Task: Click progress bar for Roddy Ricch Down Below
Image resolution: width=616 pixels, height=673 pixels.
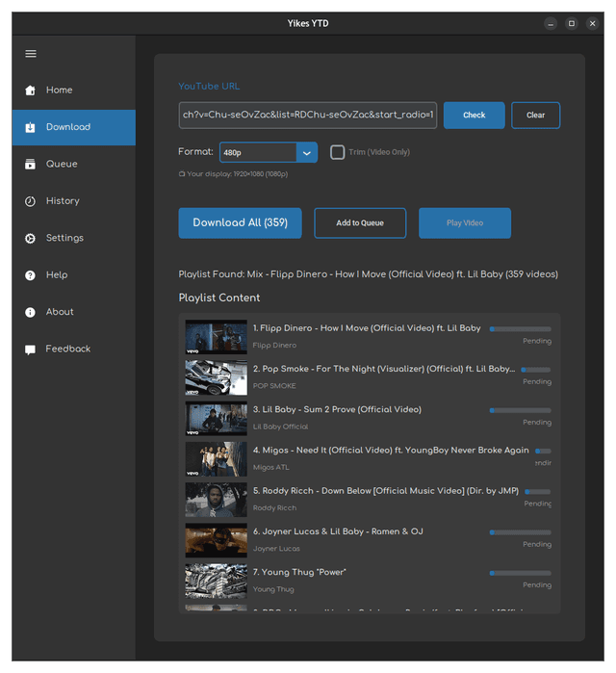Action: [x=538, y=492]
